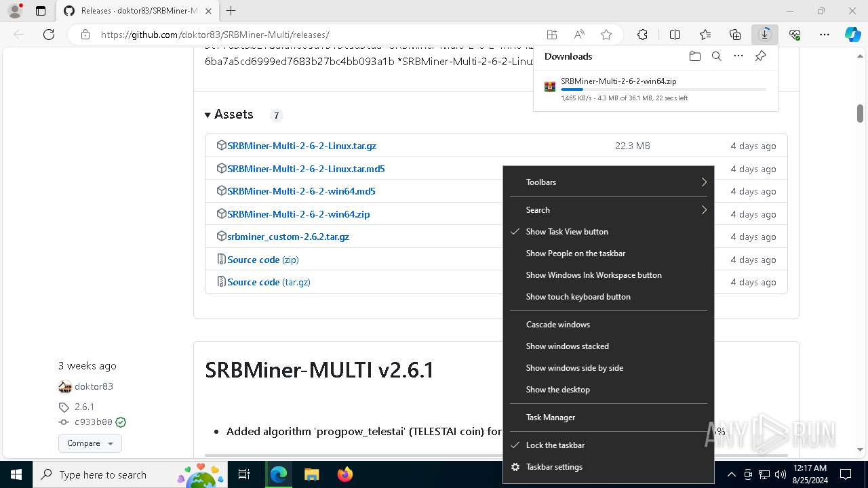Open Browser essentials icon
868x488 pixels.
(795, 35)
